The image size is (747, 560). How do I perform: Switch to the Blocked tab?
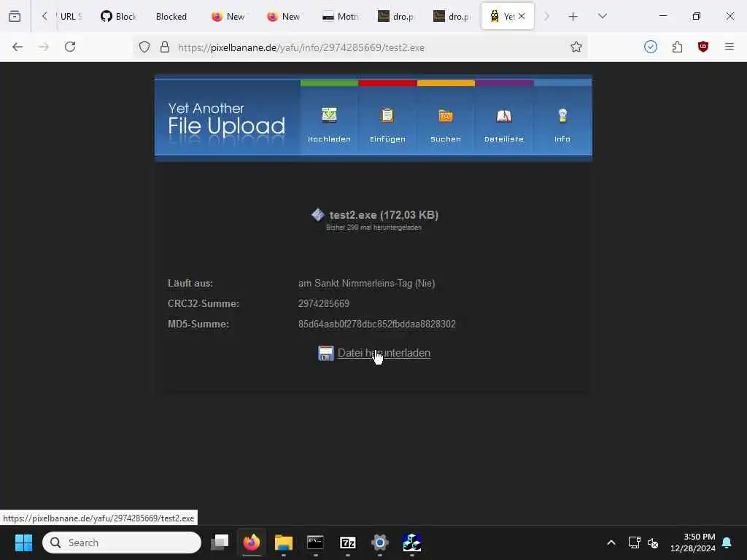(x=172, y=17)
